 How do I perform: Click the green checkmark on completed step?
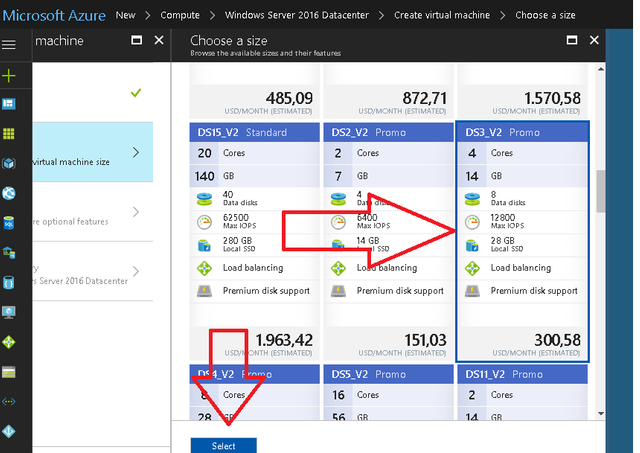click(136, 93)
